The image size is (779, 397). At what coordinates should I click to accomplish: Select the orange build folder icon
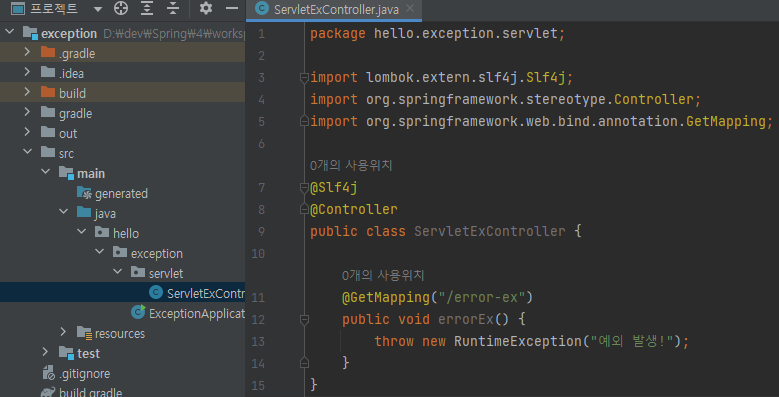[x=48, y=92]
